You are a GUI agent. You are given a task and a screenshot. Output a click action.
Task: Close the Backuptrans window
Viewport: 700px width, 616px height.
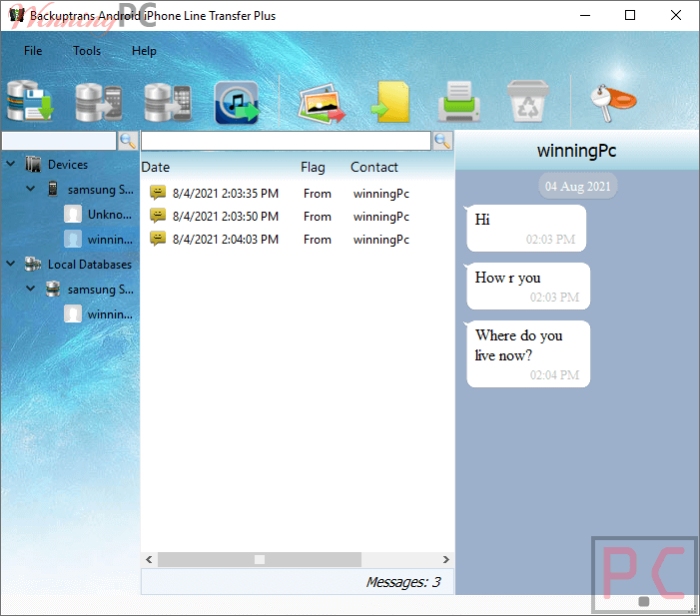click(x=675, y=15)
